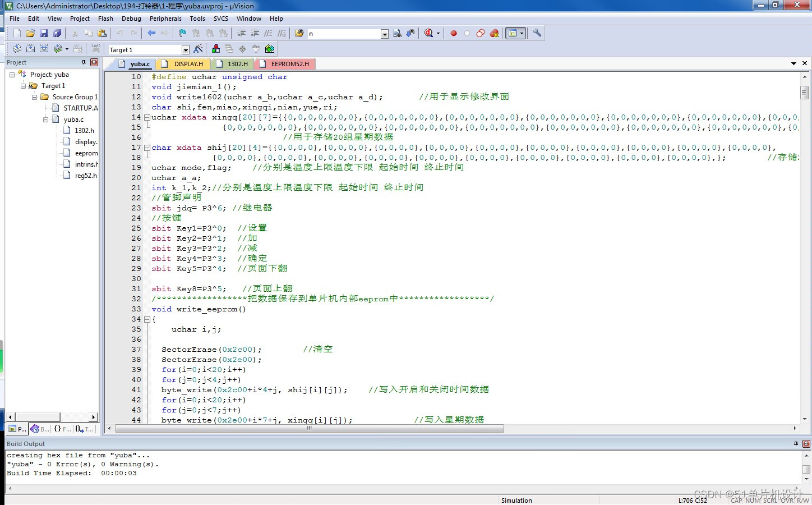Insert a bookmark using the flag icon
This screenshot has height=505, width=812.
[x=182, y=33]
